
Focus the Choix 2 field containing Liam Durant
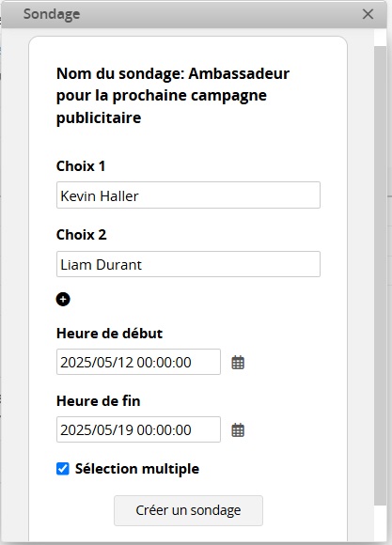[188, 264]
